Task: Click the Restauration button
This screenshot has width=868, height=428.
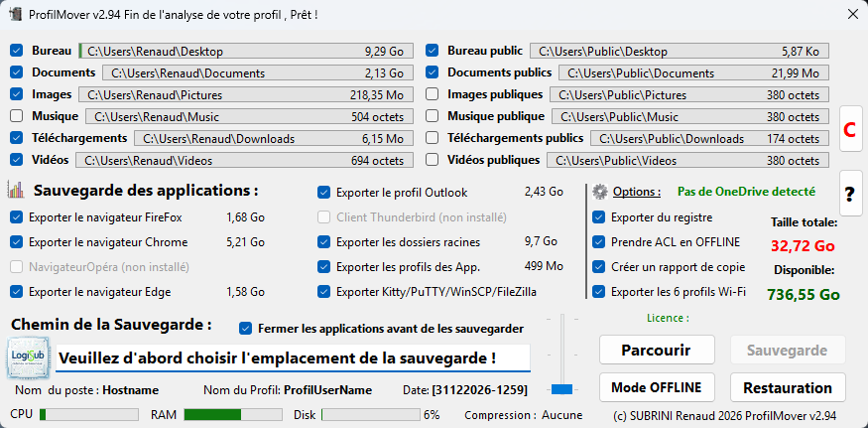Action: point(788,387)
